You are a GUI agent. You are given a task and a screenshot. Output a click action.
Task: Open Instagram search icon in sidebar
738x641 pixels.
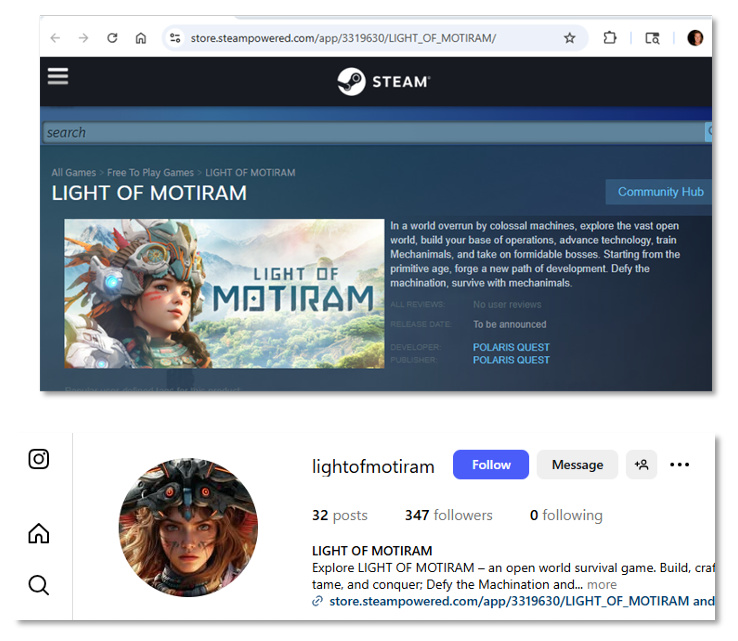pos(39,585)
